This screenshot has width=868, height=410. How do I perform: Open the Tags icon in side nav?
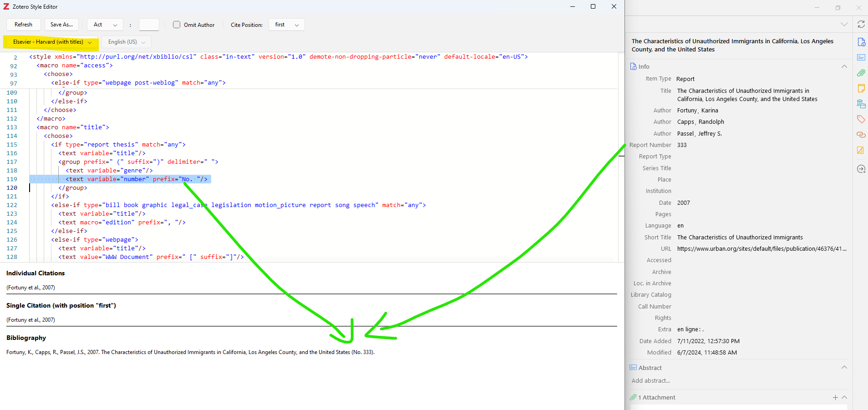pyautogui.click(x=861, y=119)
